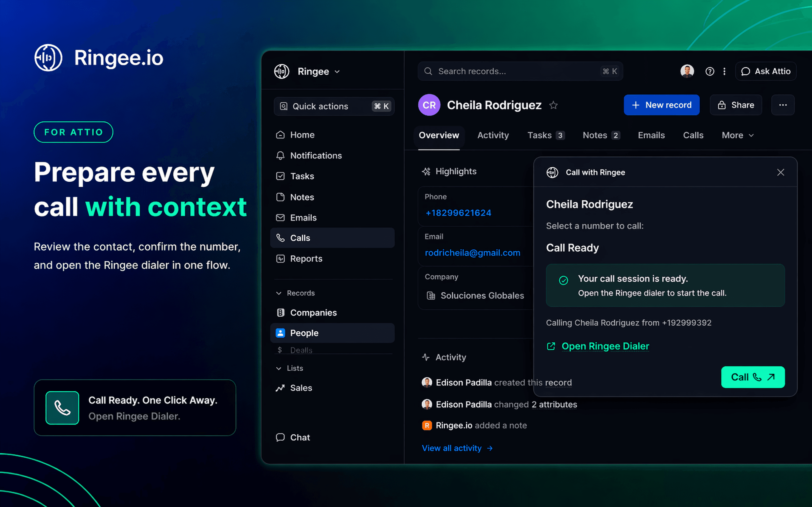Switch to the Emails tab
Image resolution: width=812 pixels, height=507 pixels.
[651, 135]
